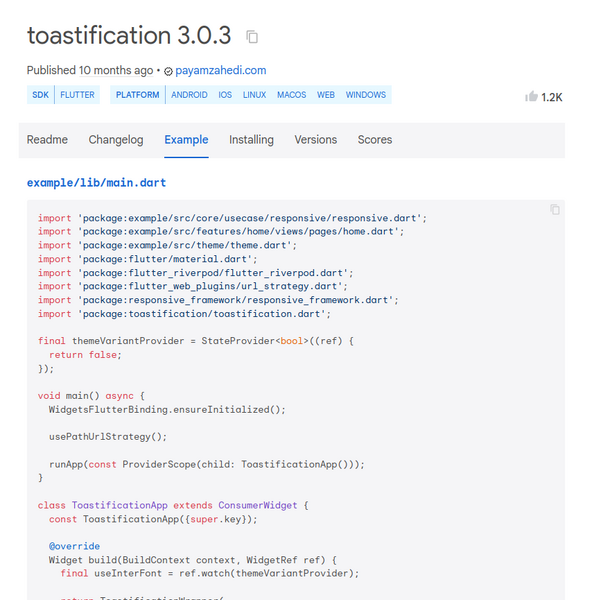
Task: Click verified publisher badge icon
Action: coord(168,71)
